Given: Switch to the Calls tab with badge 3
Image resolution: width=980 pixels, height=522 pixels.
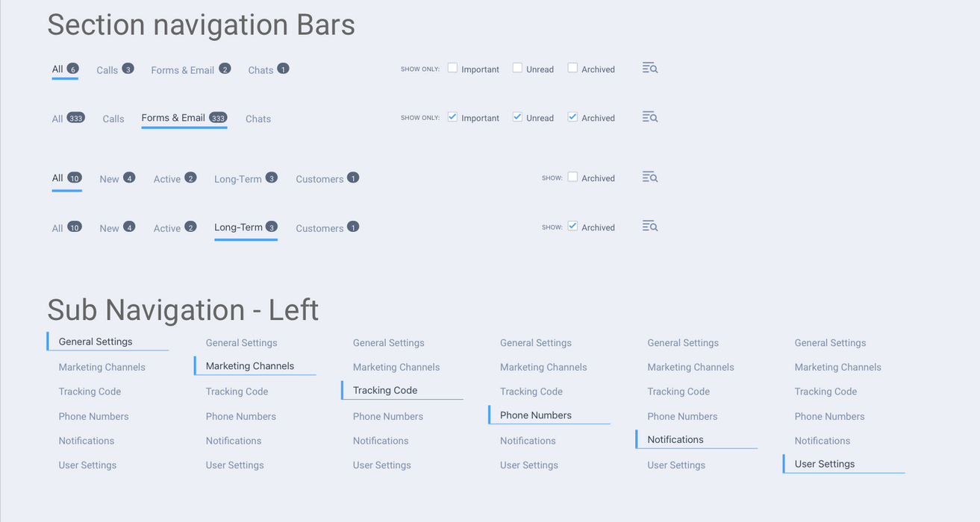Looking at the screenshot, I should [x=107, y=70].
